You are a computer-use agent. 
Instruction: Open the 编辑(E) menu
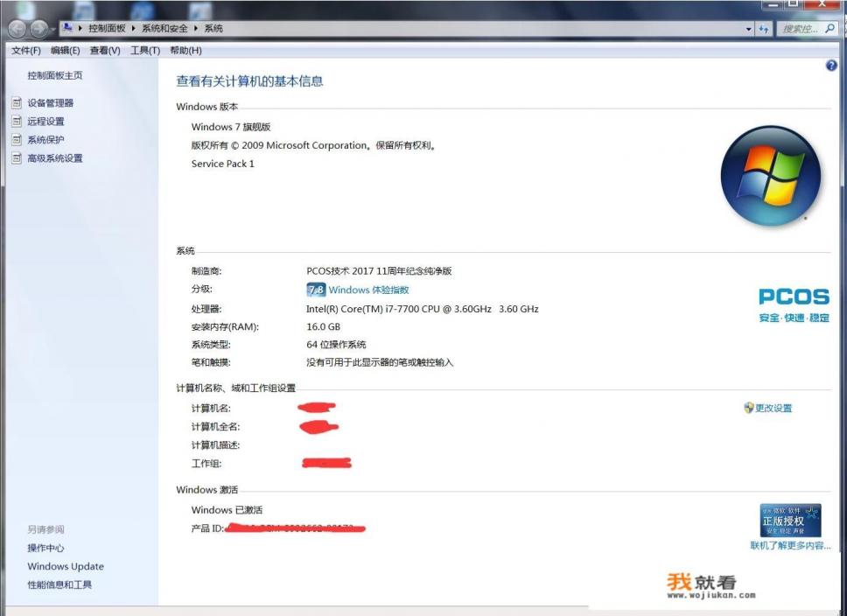[66, 50]
